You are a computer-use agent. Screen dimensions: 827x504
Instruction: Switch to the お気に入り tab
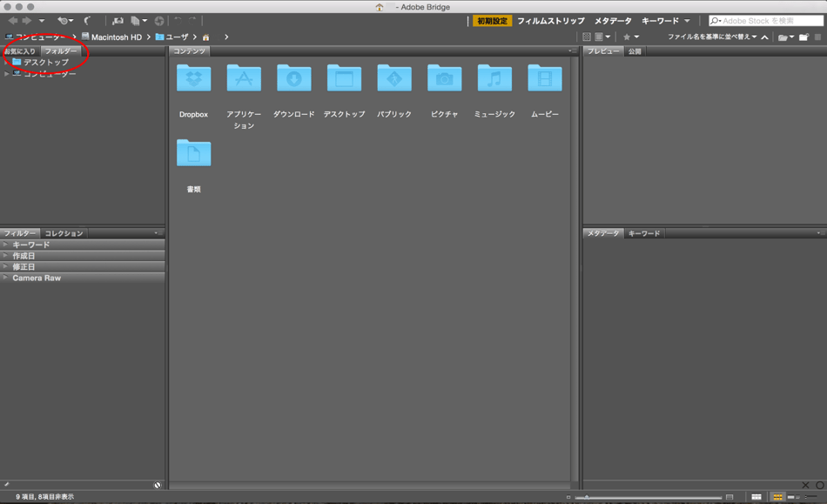click(20, 51)
